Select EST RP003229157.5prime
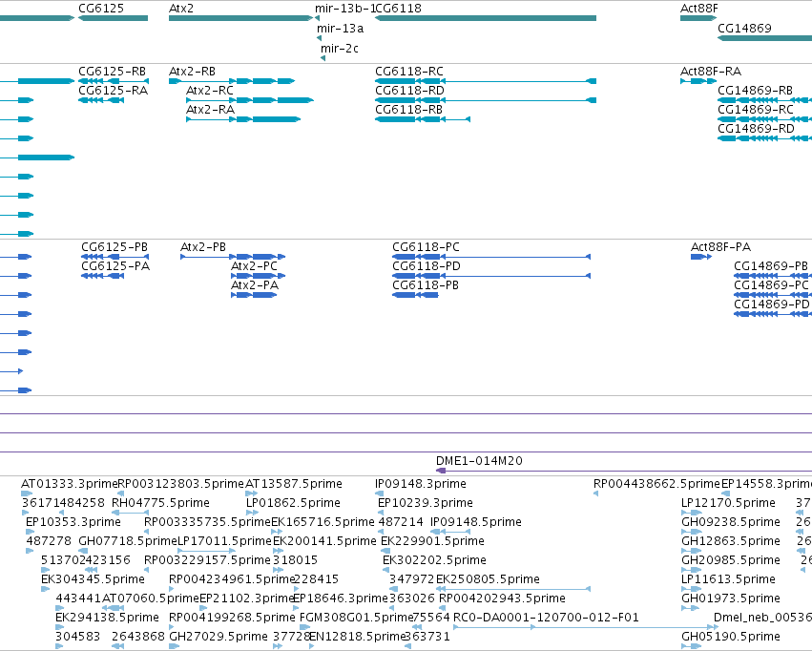 pyautogui.click(x=207, y=560)
